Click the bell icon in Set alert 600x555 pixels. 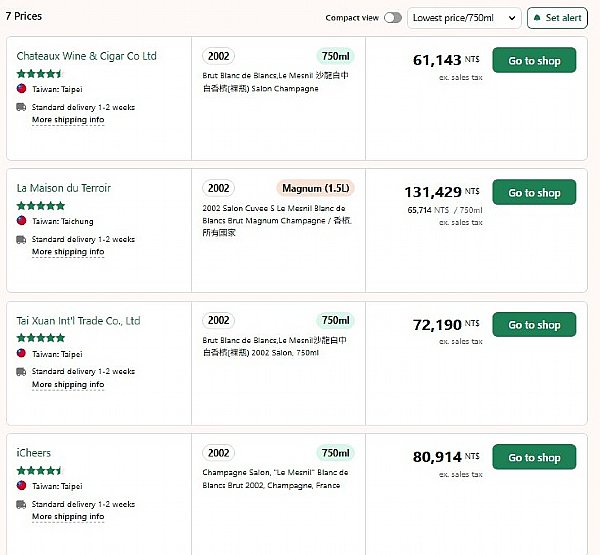click(x=537, y=18)
